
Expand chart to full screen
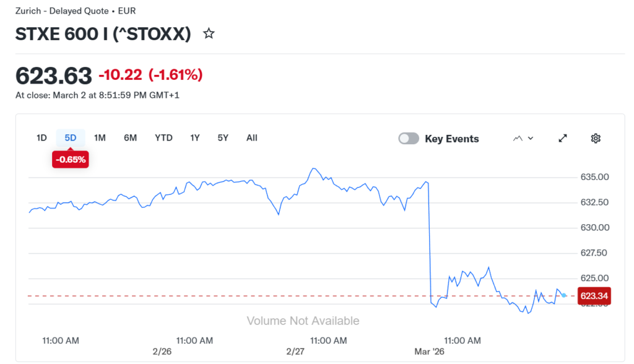tap(563, 138)
